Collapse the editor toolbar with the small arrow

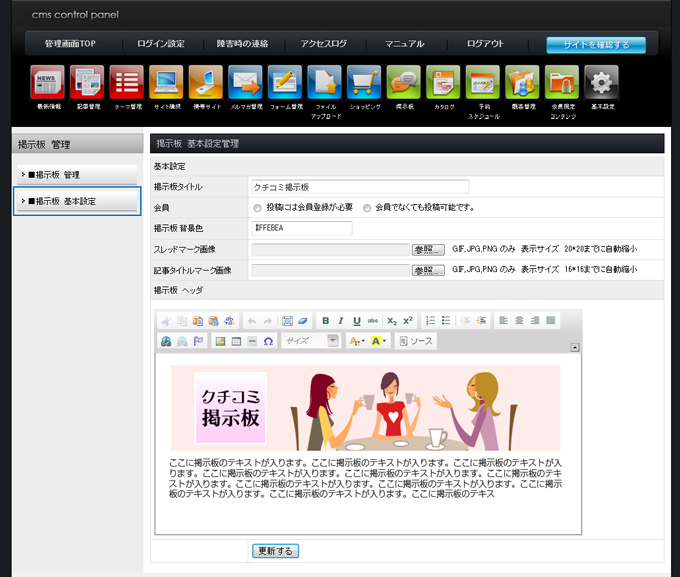(575, 348)
